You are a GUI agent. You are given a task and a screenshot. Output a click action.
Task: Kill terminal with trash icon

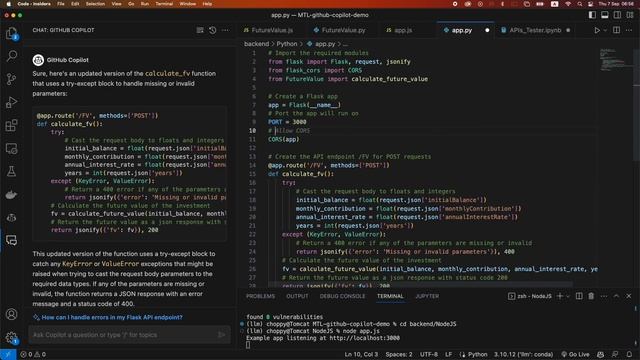point(591,296)
